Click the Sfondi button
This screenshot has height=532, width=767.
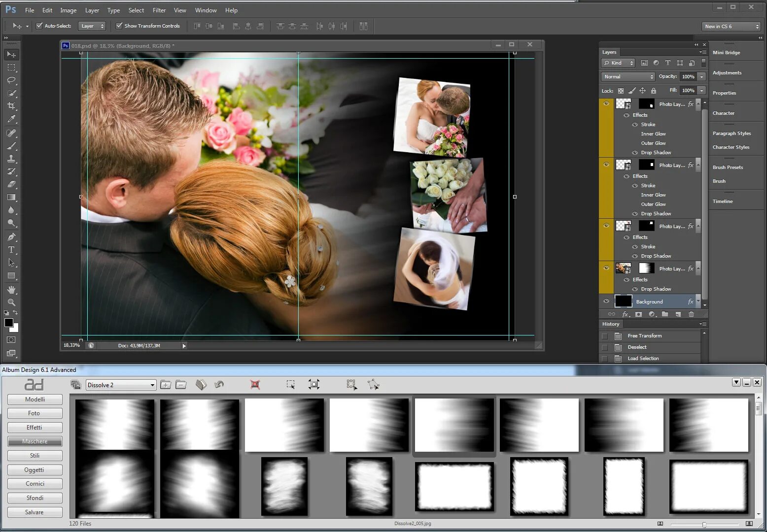35,498
